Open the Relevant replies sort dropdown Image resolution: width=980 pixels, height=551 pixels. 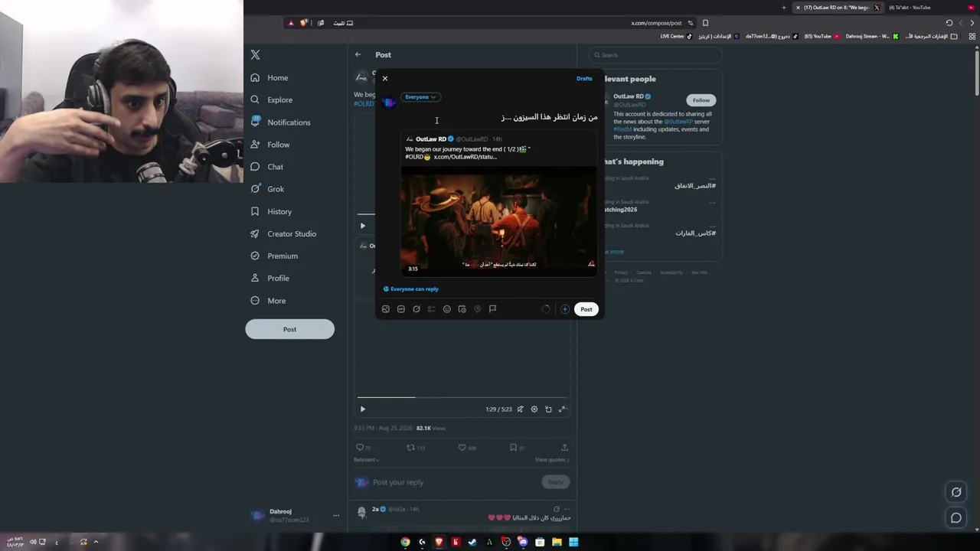point(367,460)
